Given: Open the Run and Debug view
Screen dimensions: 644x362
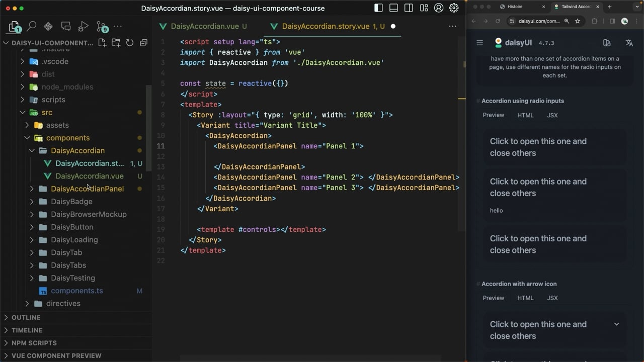Looking at the screenshot, I should [84, 26].
